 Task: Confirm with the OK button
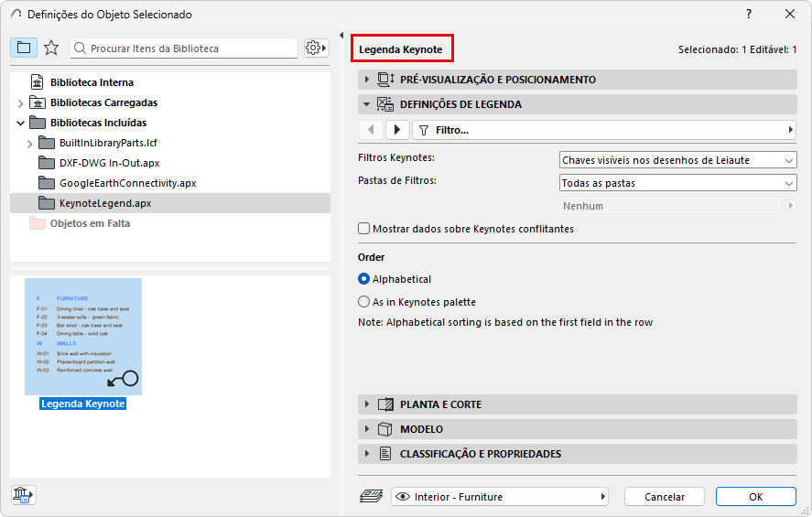pos(755,497)
